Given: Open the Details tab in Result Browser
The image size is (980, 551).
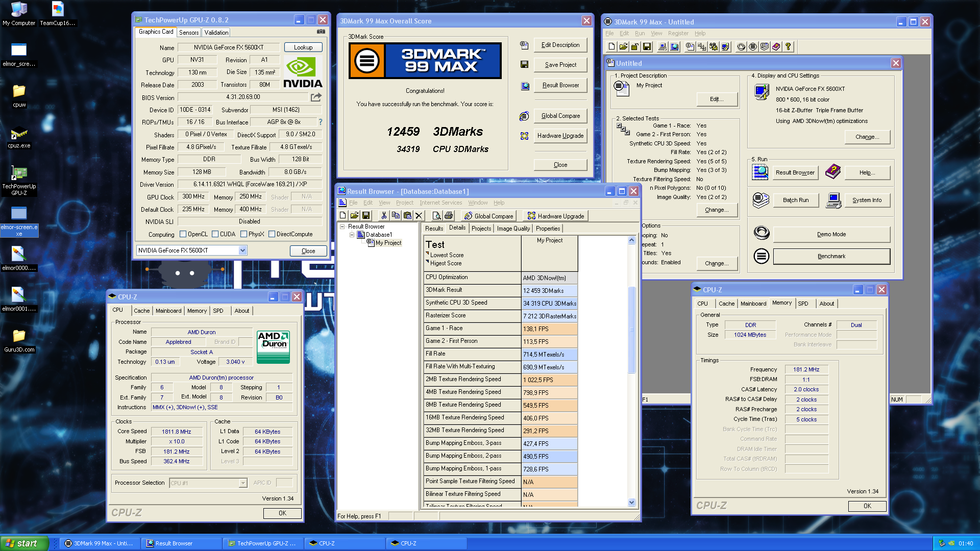Looking at the screenshot, I should tap(457, 228).
